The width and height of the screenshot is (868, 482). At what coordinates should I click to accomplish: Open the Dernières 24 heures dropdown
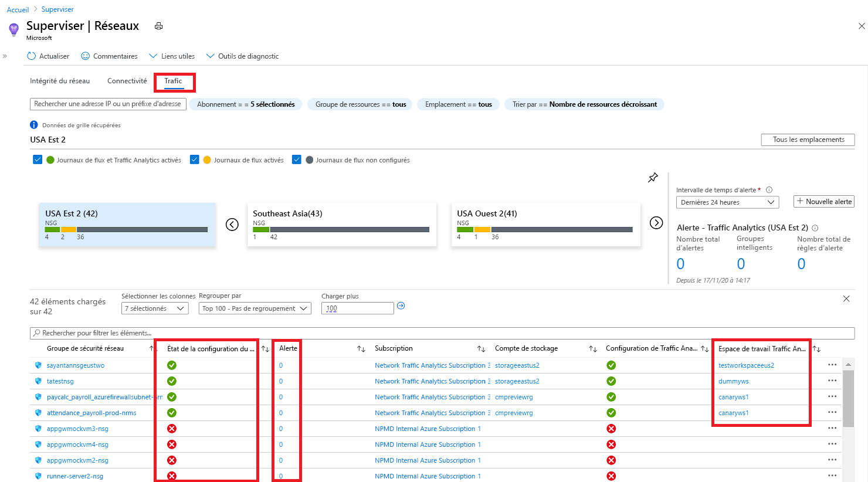pyautogui.click(x=727, y=202)
